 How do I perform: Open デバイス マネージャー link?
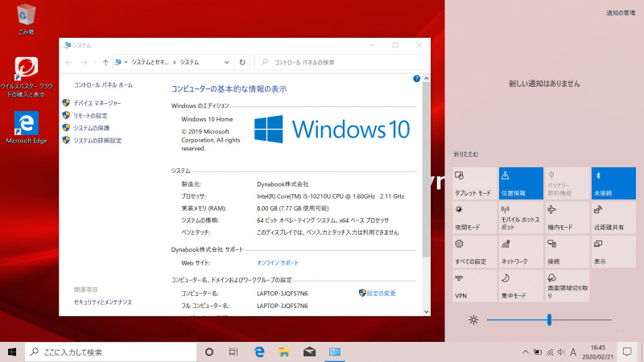click(x=97, y=103)
